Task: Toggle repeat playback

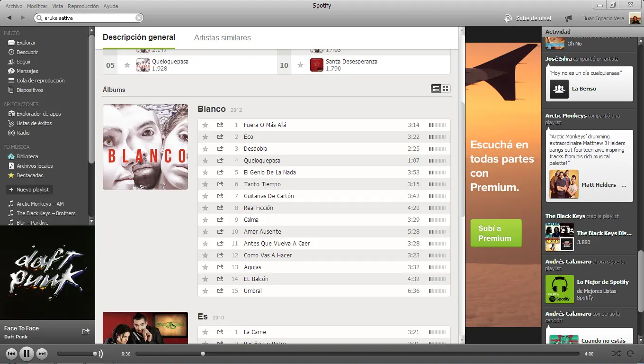Action: 630,354
